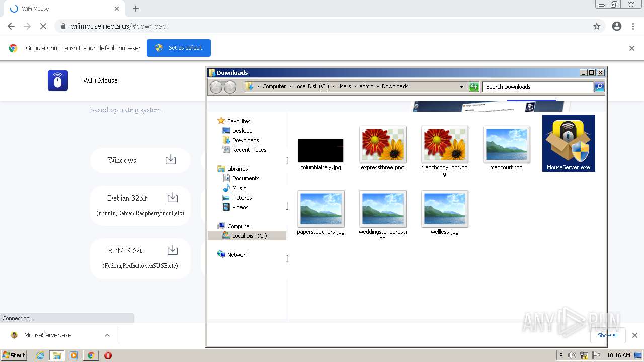
Task: Open the Chrome three-dot menu
Action: tap(633, 26)
